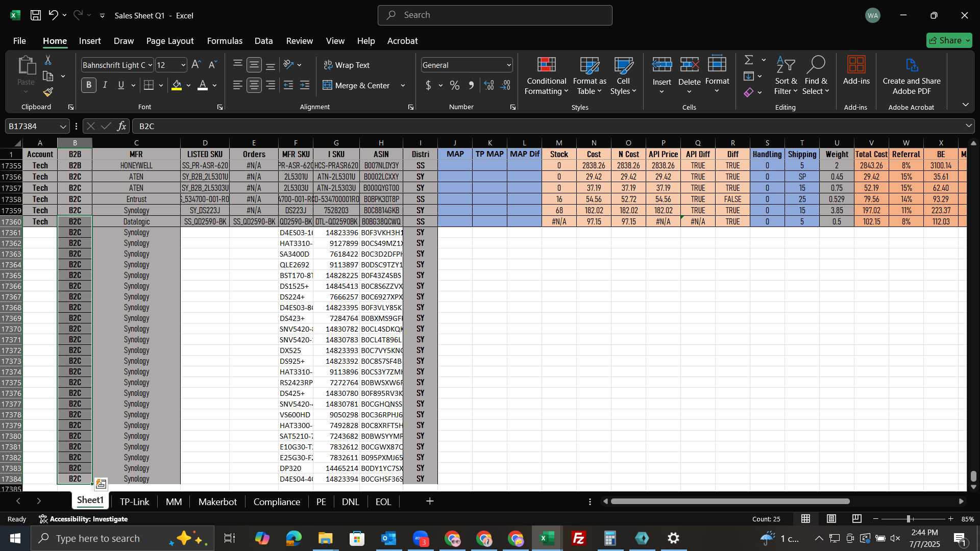Toggle Wrap Text
980x551 pixels.
[x=347, y=65]
